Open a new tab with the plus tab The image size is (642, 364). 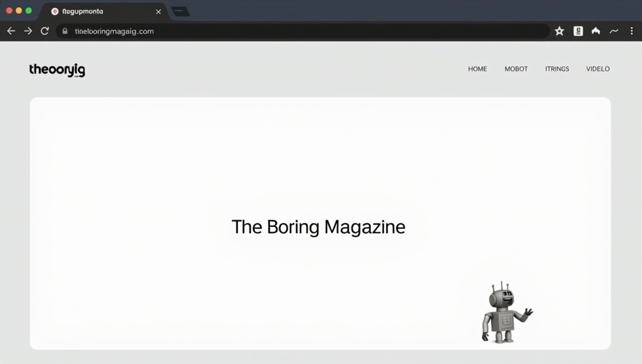pos(181,11)
